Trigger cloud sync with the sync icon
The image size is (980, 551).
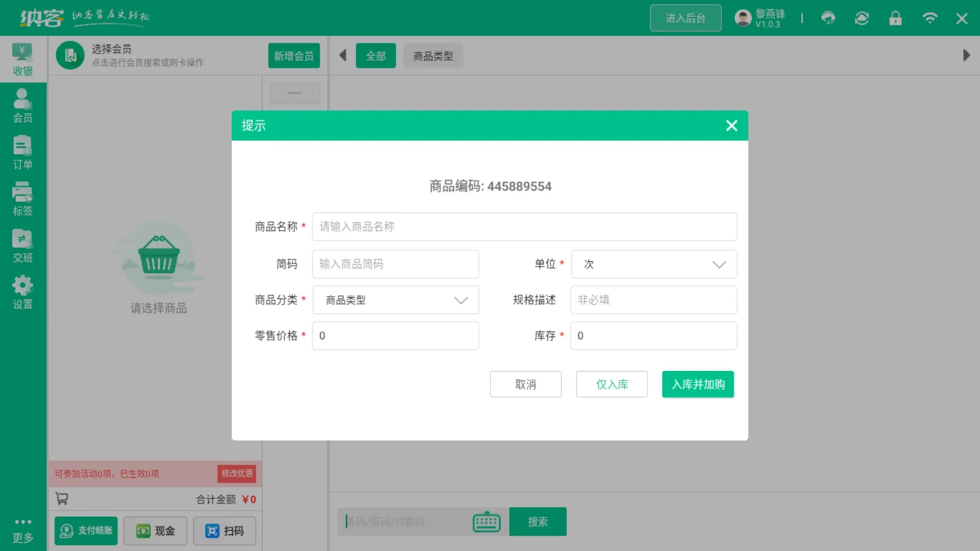862,18
